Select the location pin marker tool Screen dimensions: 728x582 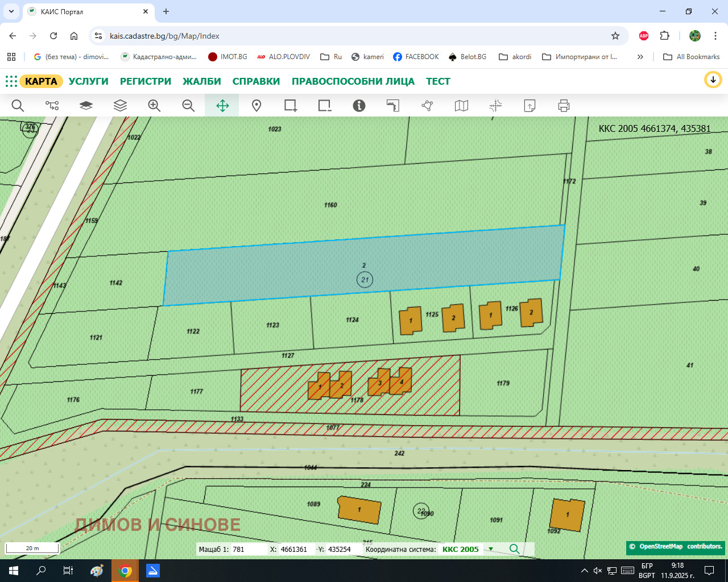[x=257, y=106]
